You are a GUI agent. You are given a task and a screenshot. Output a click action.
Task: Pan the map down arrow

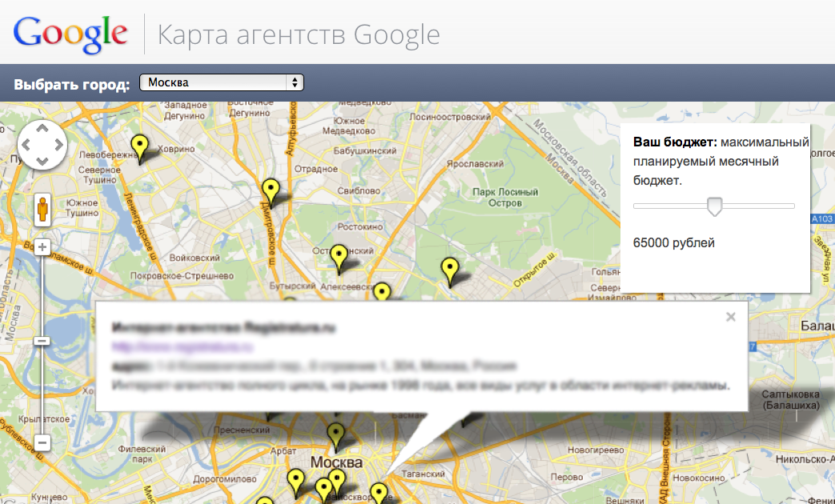tap(42, 160)
